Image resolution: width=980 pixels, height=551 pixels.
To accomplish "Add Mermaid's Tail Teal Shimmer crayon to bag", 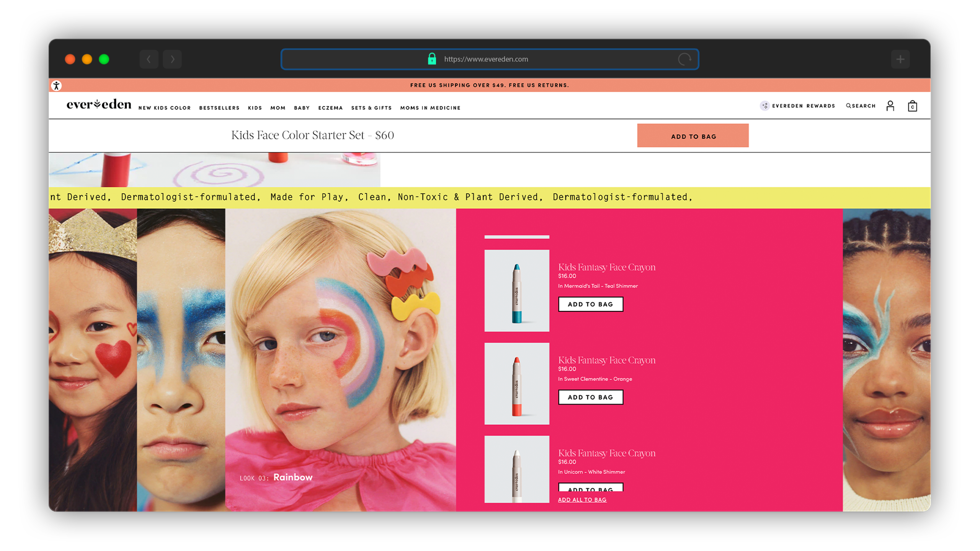I will pos(590,304).
